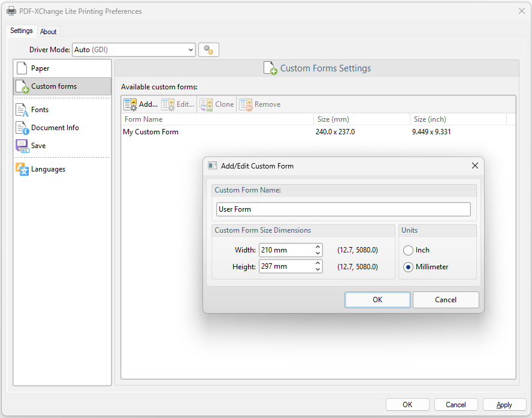532x418 pixels.
Task: Open the Document Info icon
Action: [x=22, y=128]
